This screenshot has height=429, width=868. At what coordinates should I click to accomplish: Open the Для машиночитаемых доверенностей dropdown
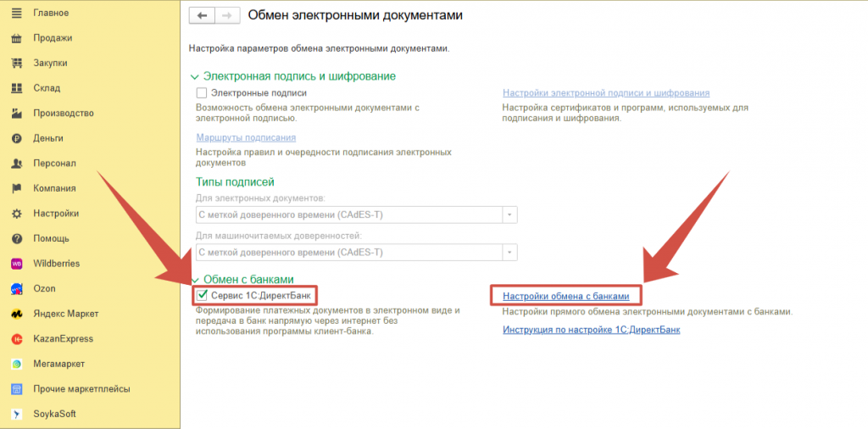click(509, 253)
